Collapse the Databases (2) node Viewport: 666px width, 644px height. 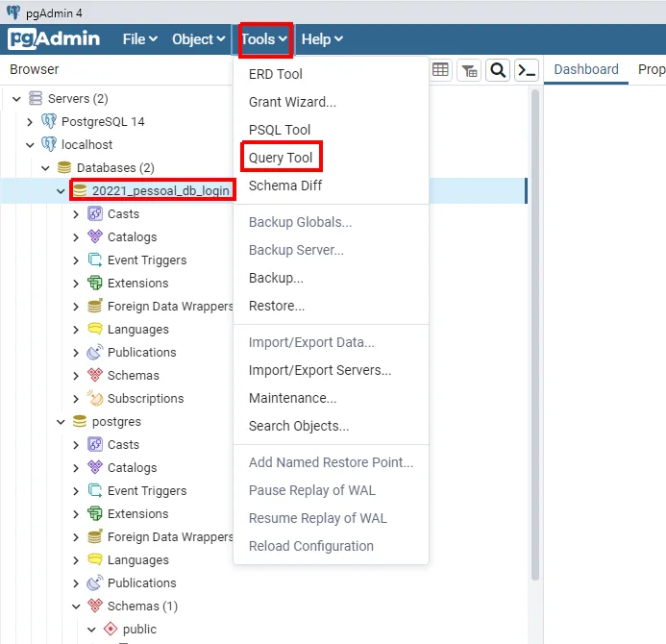45,168
